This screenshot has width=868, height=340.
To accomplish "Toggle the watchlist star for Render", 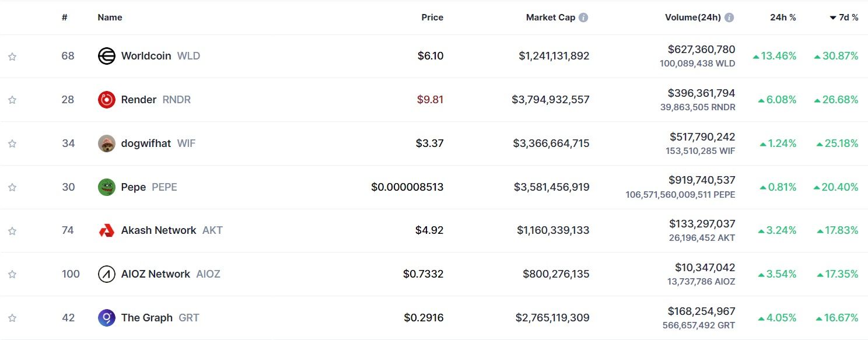I will [x=12, y=100].
